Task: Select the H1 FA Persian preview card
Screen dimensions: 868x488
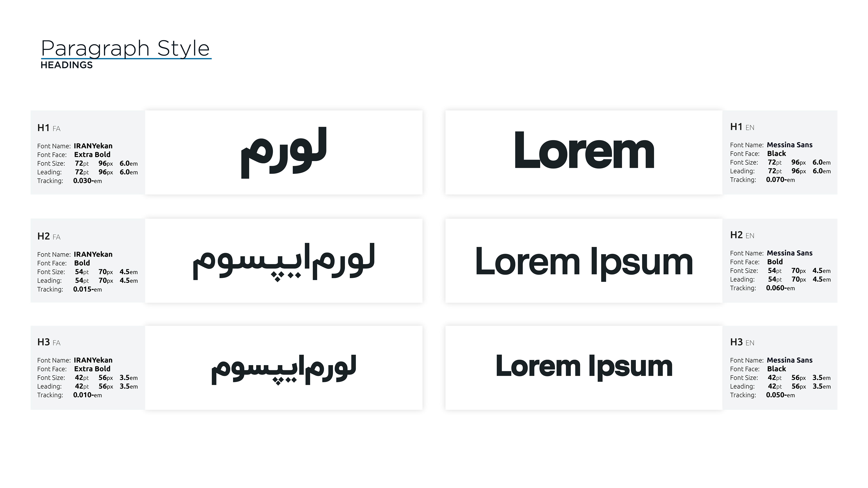Action: click(283, 152)
